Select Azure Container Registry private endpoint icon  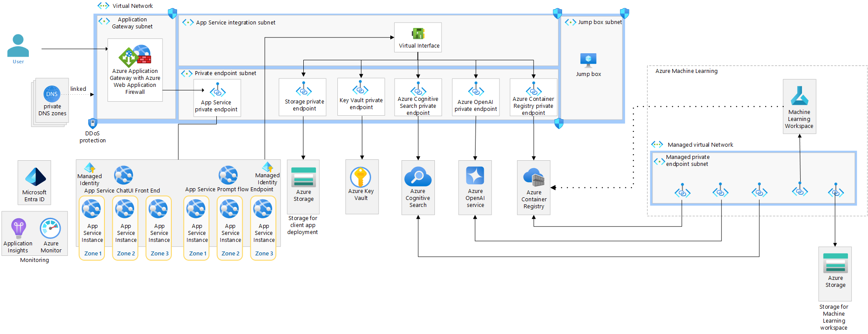pos(534,90)
